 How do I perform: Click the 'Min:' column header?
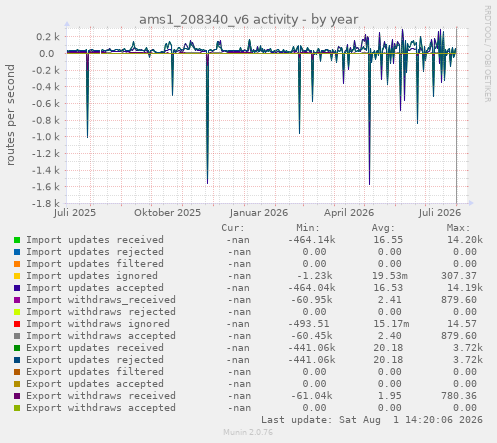[308, 228]
